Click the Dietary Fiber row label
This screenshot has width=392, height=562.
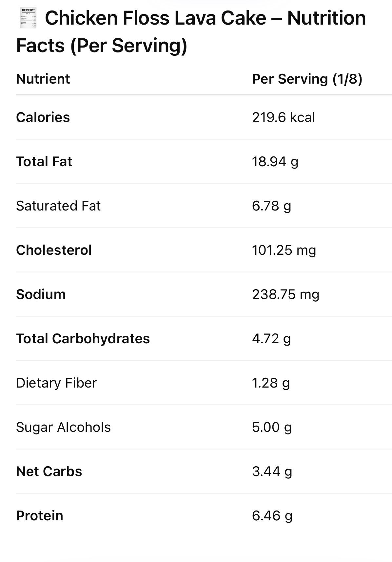tap(56, 383)
